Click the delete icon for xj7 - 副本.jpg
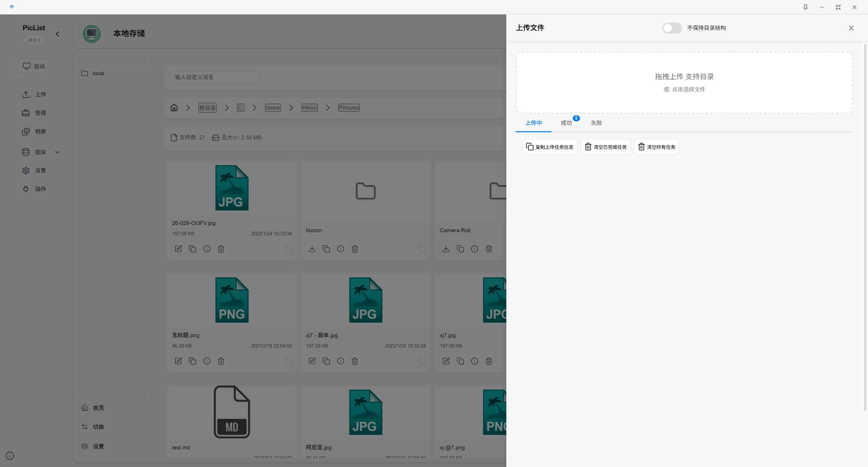The height and width of the screenshot is (467, 868). click(355, 361)
